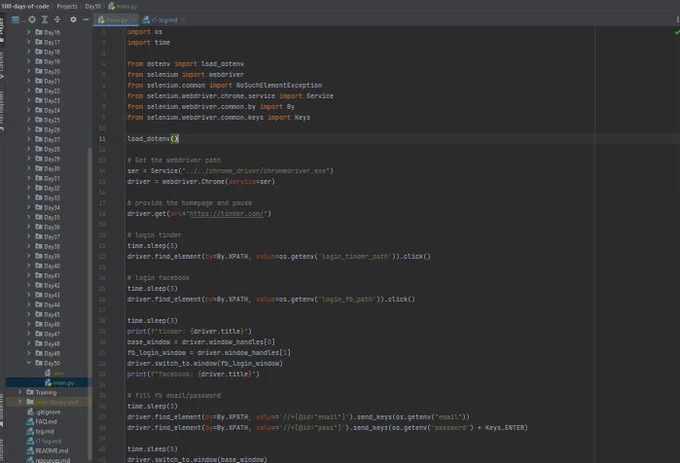The image size is (680, 463).
Task: Click the Day16 folder icon
Action: [x=39, y=32]
